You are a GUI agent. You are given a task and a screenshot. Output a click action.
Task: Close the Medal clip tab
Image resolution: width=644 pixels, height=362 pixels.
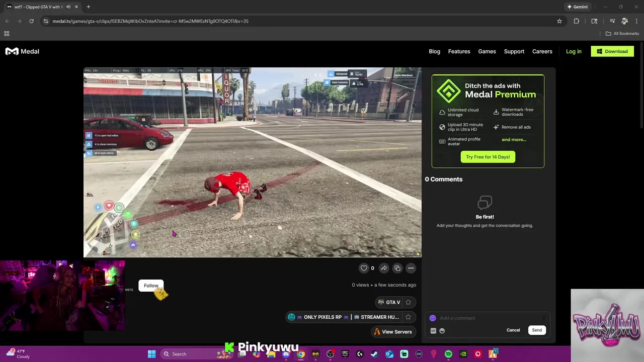(76, 7)
